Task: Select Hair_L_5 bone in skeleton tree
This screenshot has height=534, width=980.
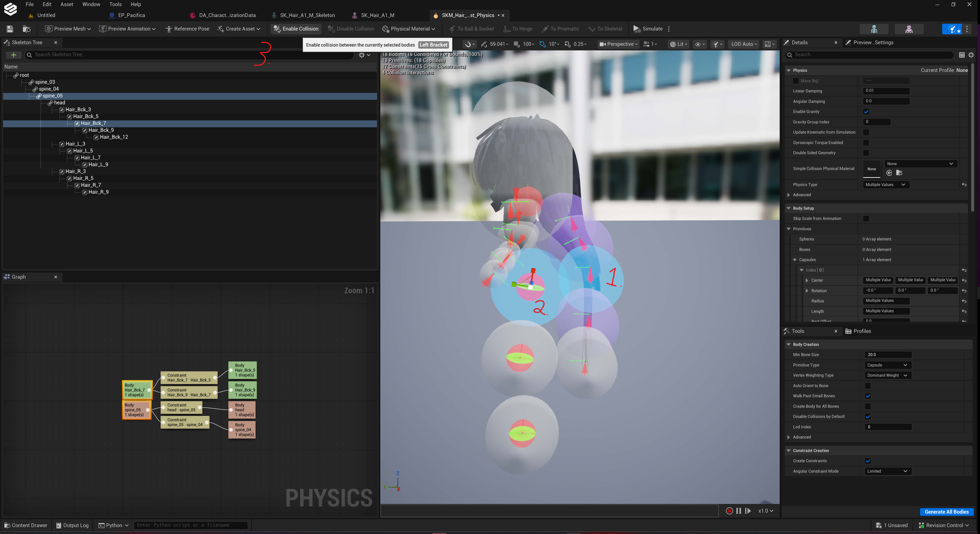Action: pos(83,151)
